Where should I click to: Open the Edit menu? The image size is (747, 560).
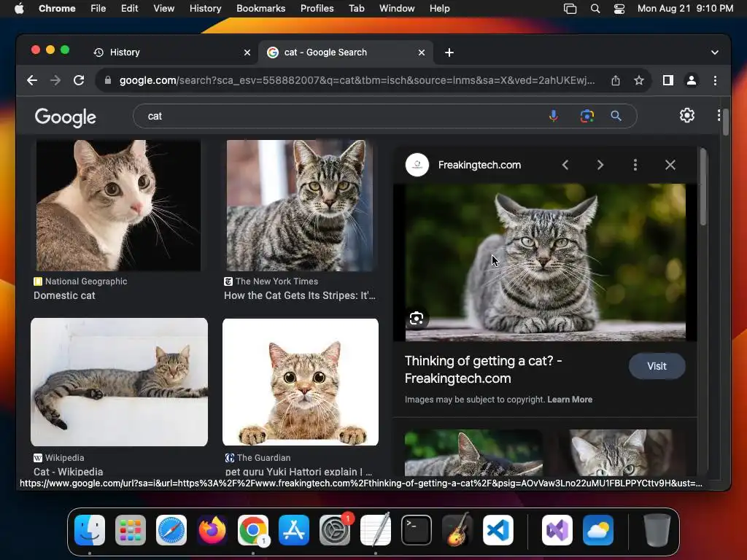130,8
